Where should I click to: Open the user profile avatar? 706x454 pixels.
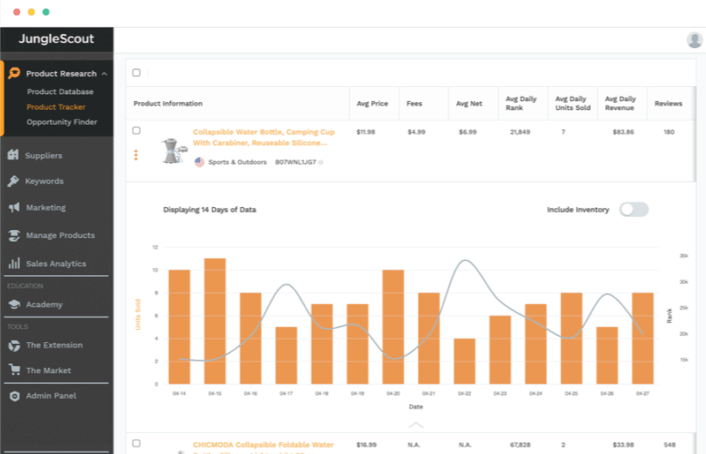click(x=694, y=40)
